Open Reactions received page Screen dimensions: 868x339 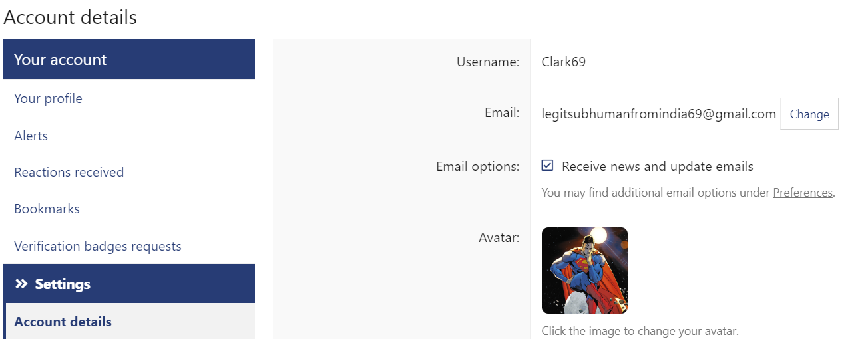tap(69, 172)
